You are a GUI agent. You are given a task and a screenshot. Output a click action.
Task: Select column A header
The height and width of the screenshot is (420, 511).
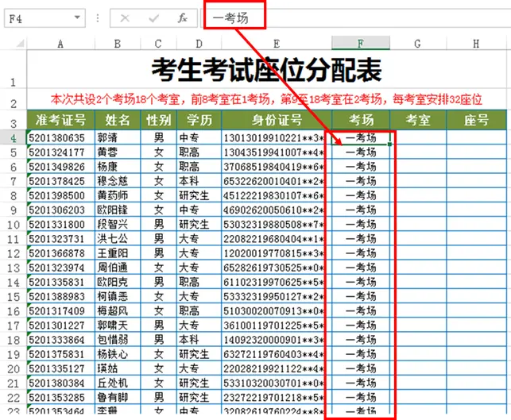pos(60,44)
